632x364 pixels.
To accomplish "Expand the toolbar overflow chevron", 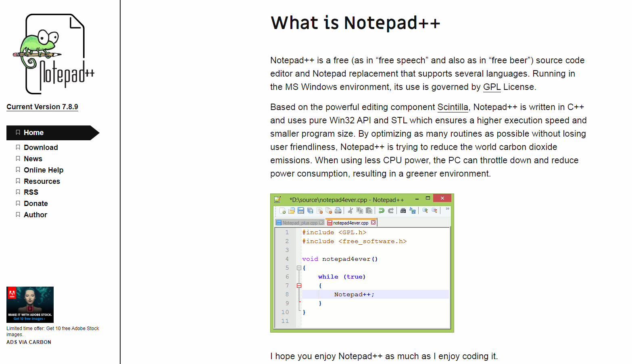I will pos(447,209).
